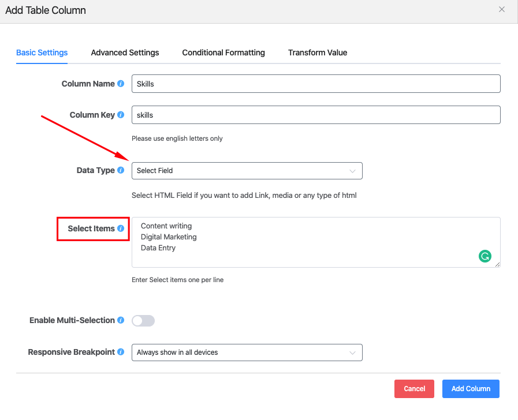Focus the Column Name field containing Skills
The image size is (518, 420).
pyautogui.click(x=315, y=84)
